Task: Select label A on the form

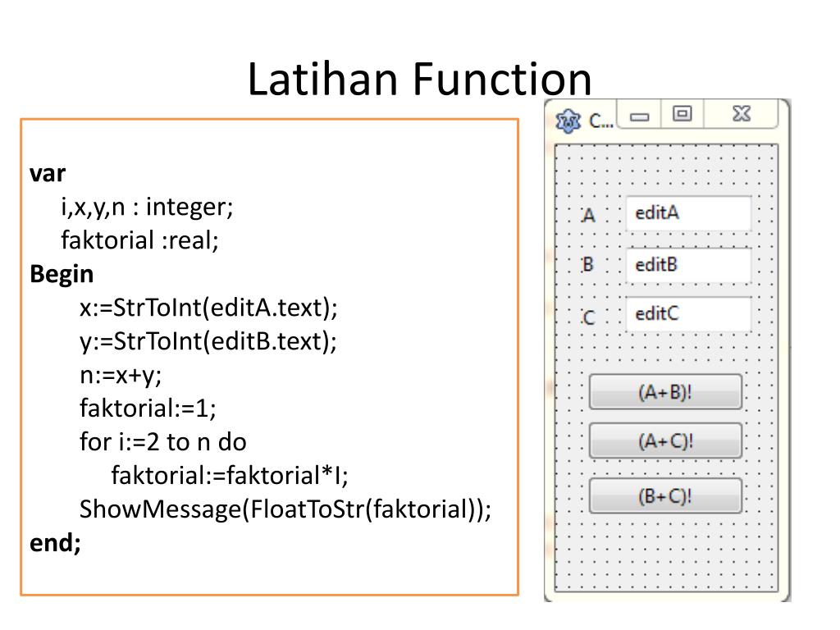Action: (x=588, y=216)
